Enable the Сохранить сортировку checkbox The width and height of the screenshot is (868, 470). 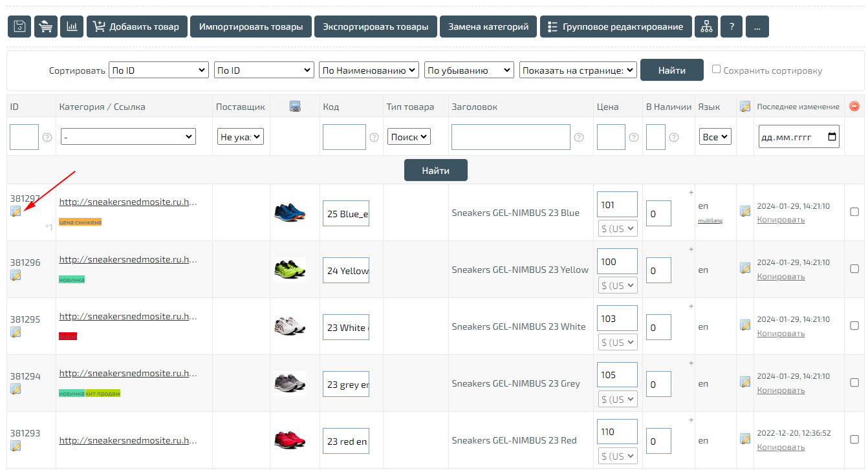[716, 69]
